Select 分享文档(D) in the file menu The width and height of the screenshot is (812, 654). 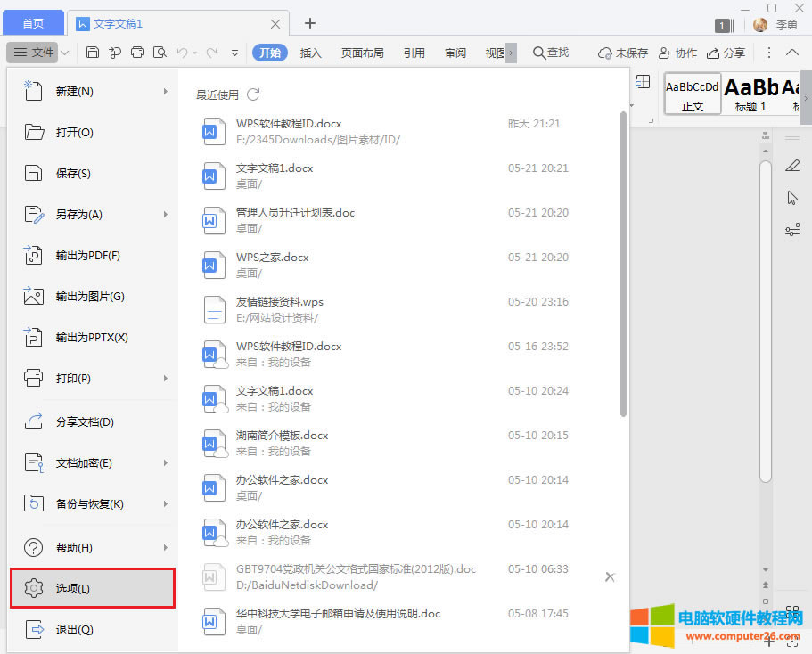(x=93, y=421)
